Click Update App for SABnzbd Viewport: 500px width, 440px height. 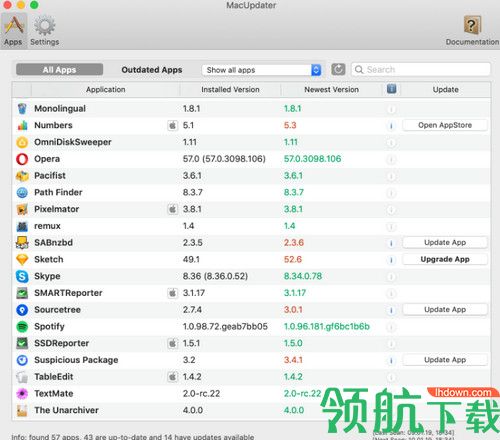[445, 243]
